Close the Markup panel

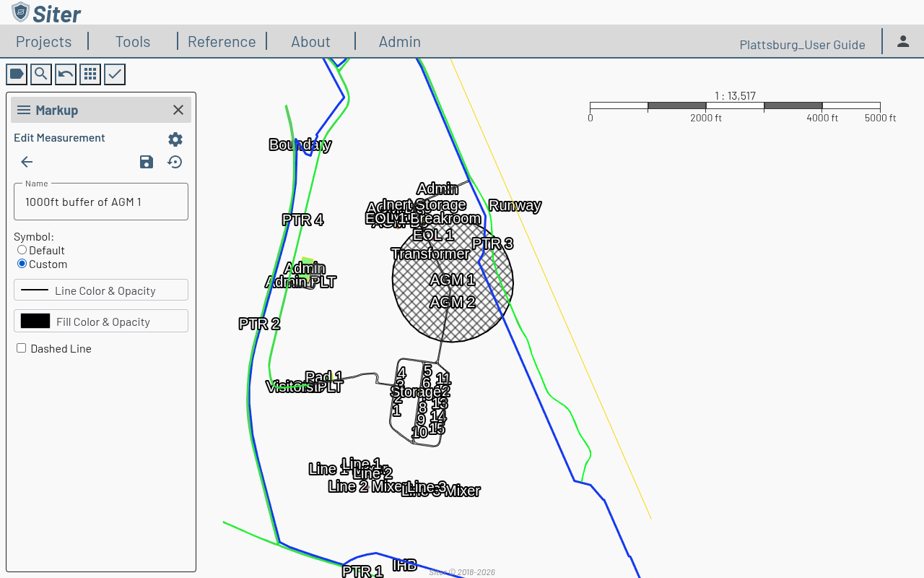coord(178,110)
